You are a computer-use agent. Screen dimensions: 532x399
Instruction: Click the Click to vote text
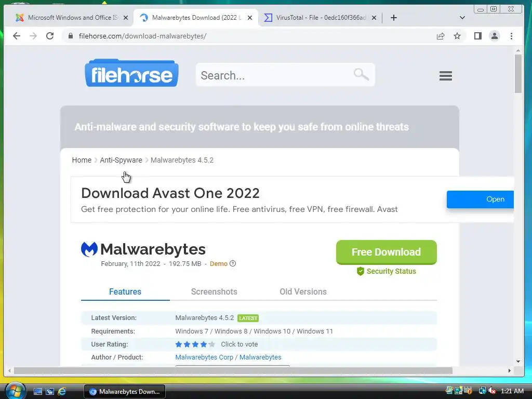(x=239, y=344)
